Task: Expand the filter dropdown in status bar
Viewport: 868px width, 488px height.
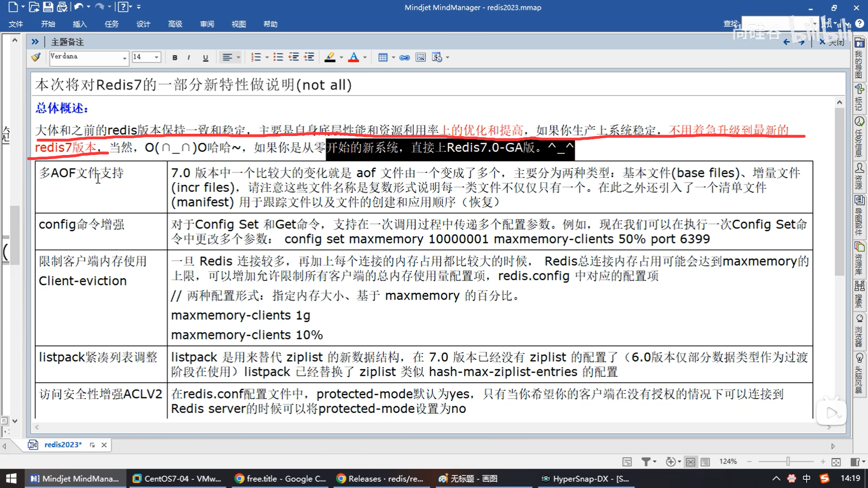Action: [x=655, y=462]
